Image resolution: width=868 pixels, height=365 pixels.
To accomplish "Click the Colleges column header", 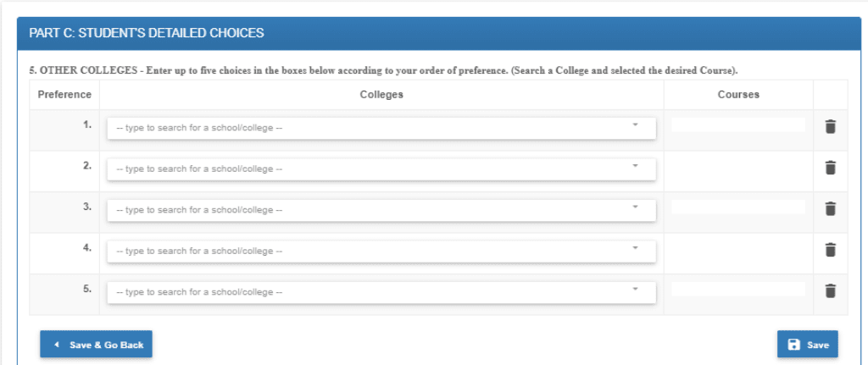I will pos(381,95).
